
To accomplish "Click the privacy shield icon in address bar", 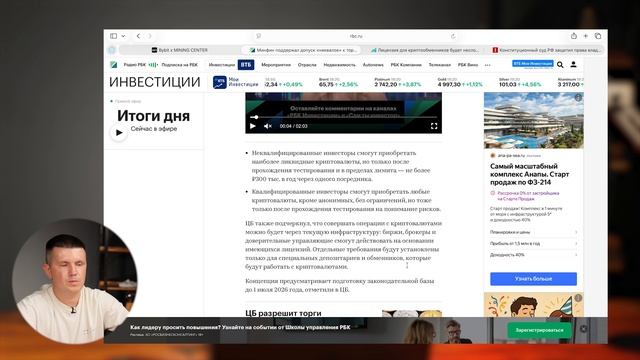I will pyautogui.click(x=258, y=36).
